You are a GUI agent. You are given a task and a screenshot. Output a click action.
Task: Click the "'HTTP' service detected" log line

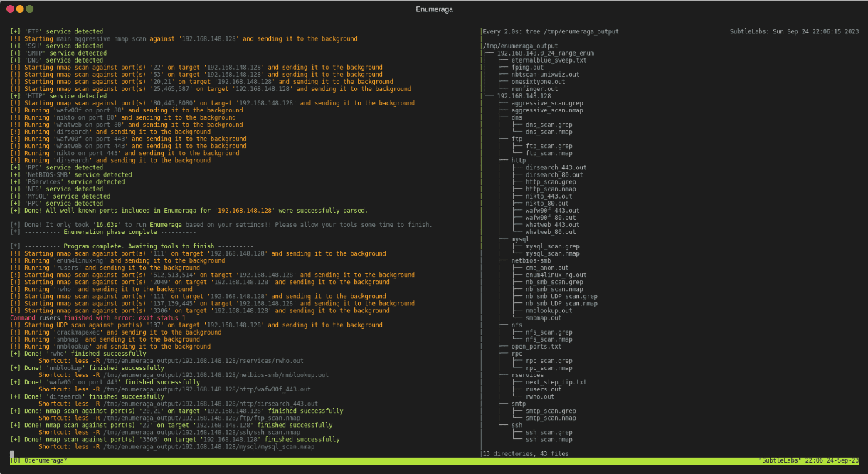click(x=58, y=96)
